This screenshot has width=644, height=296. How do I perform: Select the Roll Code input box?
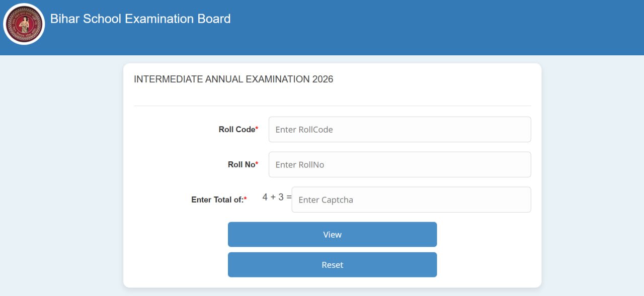pyautogui.click(x=400, y=129)
